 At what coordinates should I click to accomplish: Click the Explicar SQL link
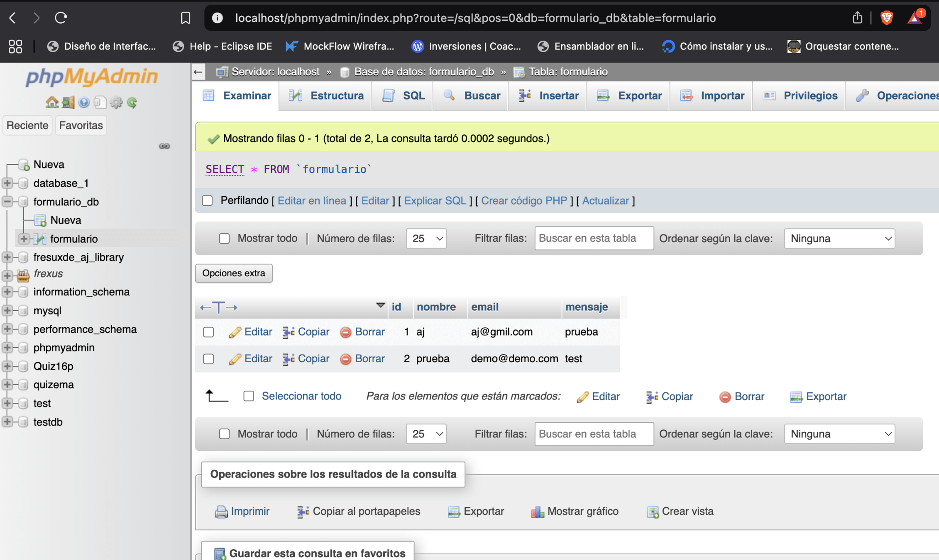(x=435, y=201)
